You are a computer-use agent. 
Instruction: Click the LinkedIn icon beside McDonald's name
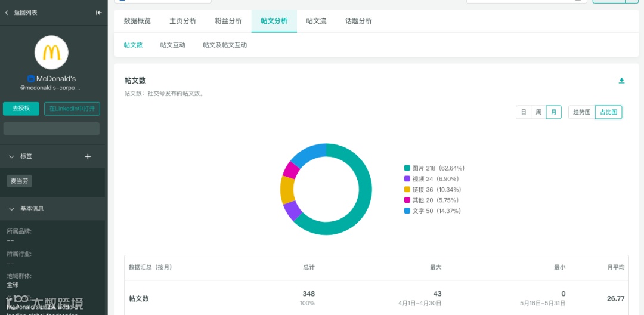point(31,78)
